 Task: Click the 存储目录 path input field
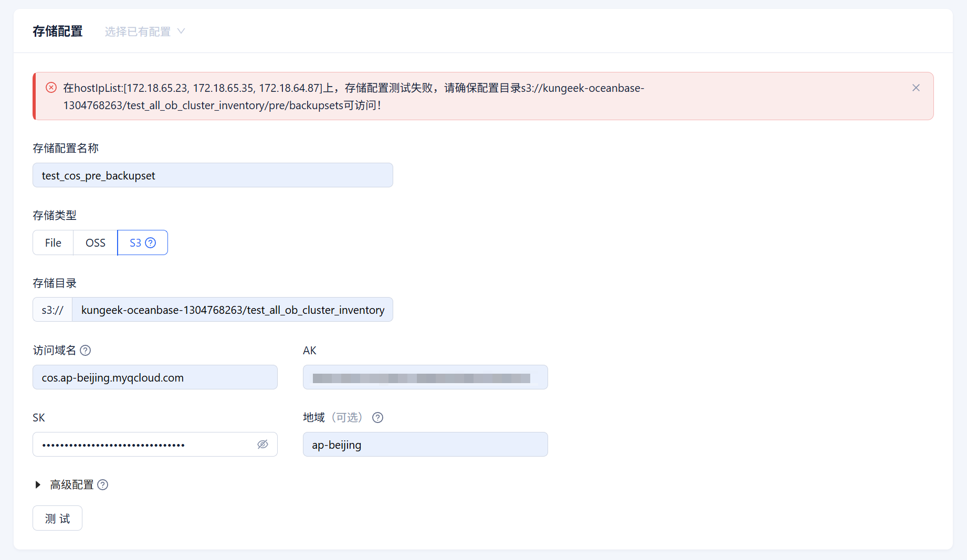(x=232, y=310)
